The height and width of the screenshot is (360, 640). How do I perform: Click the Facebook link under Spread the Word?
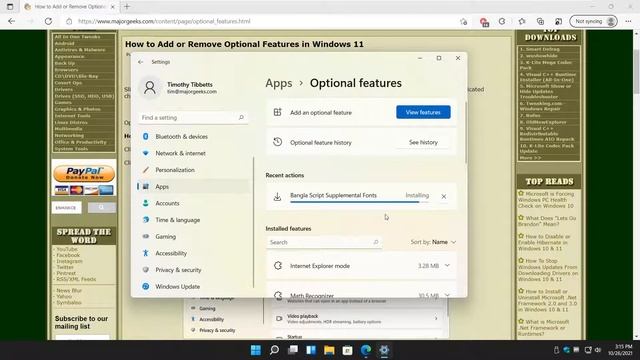click(68, 255)
